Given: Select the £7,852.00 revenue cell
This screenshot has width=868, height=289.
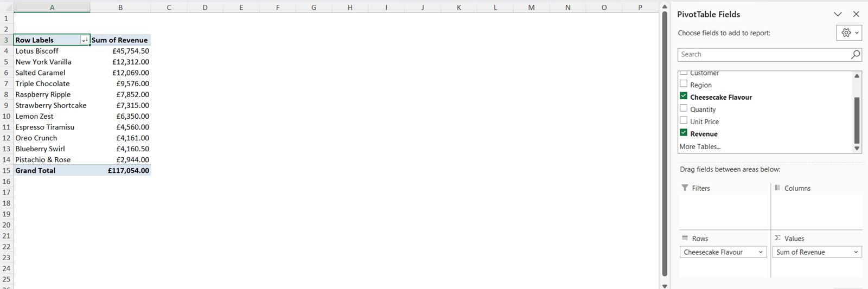Looking at the screenshot, I should (120, 94).
